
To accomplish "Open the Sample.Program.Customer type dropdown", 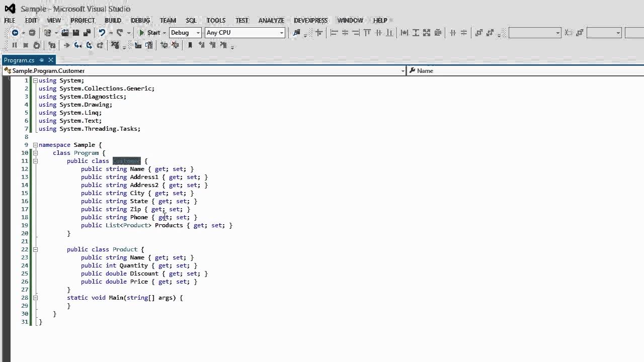I will [x=403, y=71].
